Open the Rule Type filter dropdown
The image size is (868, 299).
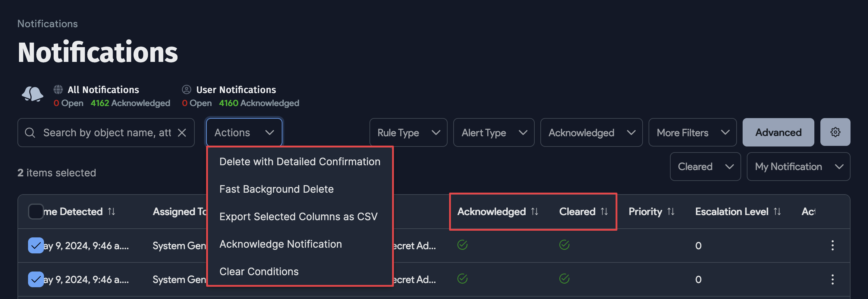tap(408, 132)
